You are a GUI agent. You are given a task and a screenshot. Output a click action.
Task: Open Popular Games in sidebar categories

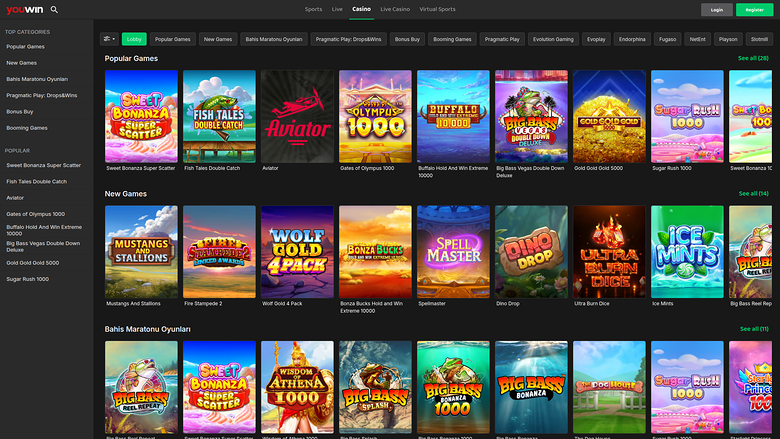coord(25,46)
